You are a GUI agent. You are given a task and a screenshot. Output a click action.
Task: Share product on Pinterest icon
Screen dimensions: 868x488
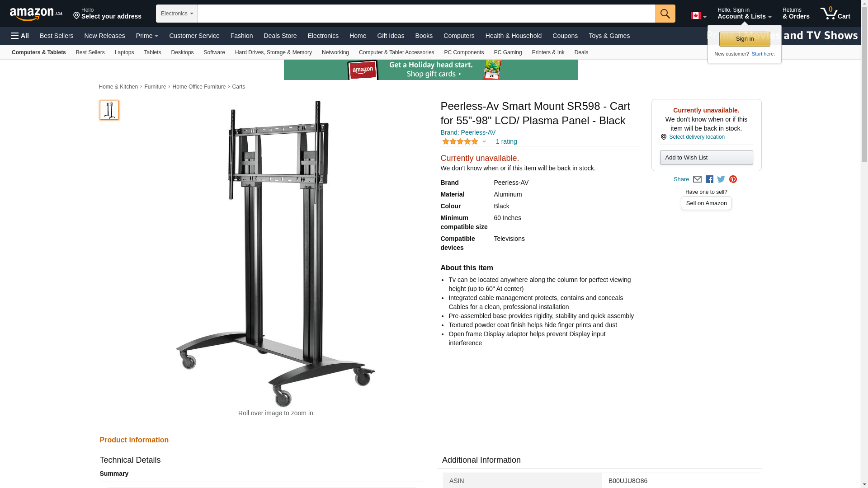tap(733, 179)
